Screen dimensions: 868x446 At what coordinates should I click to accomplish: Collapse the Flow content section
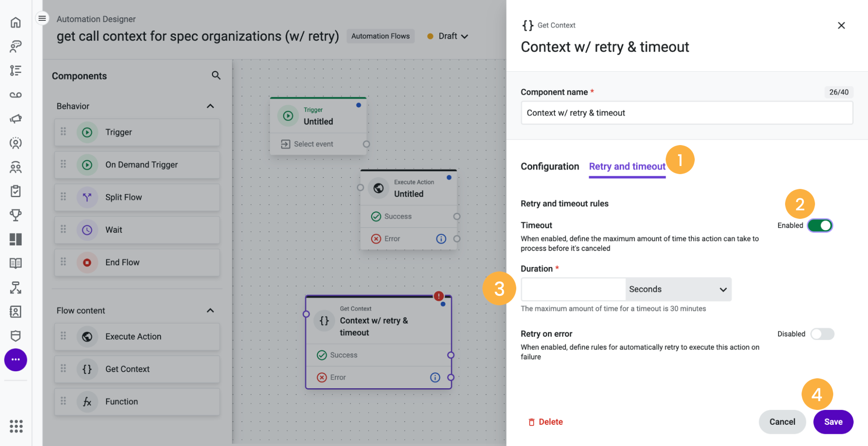210,311
